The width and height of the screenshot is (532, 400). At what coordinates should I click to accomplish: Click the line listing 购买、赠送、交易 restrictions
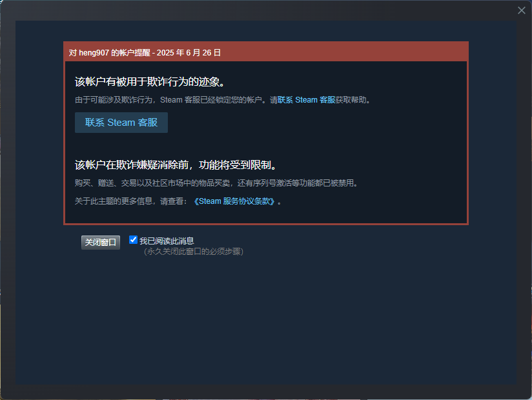[x=216, y=183]
